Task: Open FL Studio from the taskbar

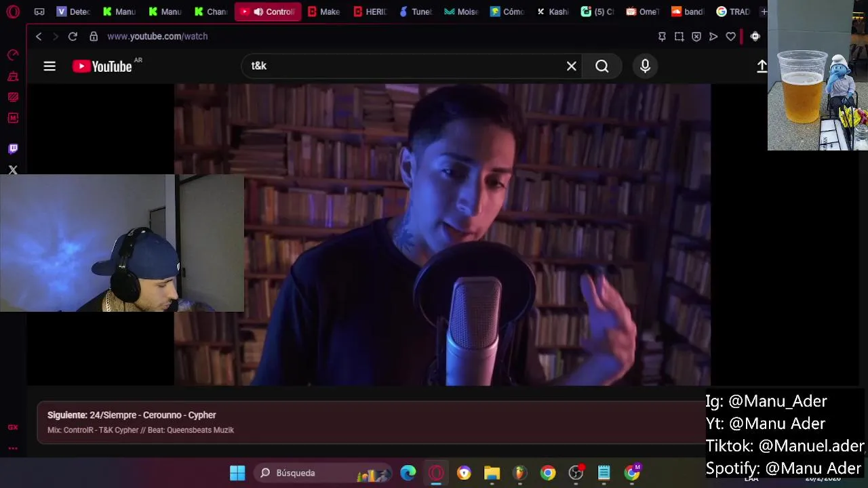Action: pos(519,473)
